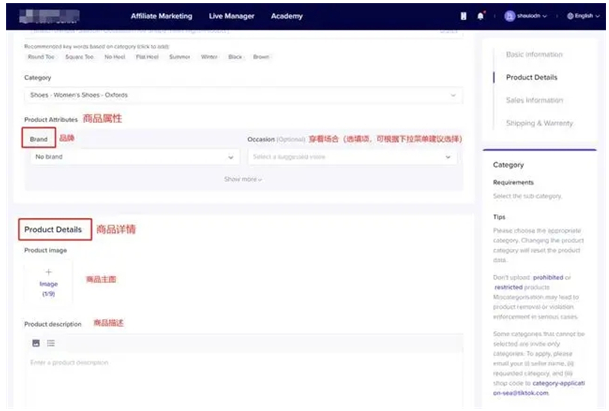The width and height of the screenshot is (609, 411).
Task: Open the English language dropdown
Action: (x=583, y=16)
